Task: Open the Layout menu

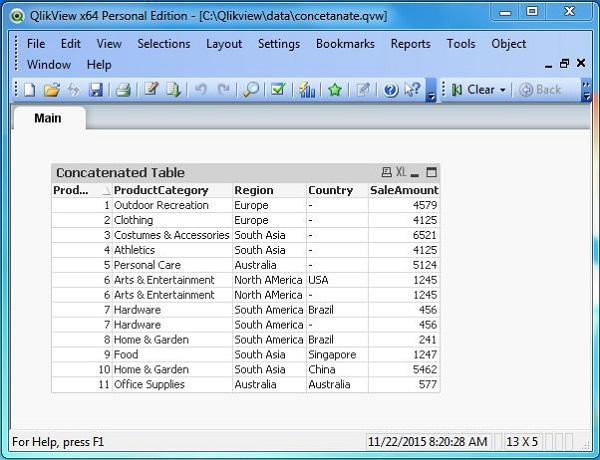Action: coord(224,44)
